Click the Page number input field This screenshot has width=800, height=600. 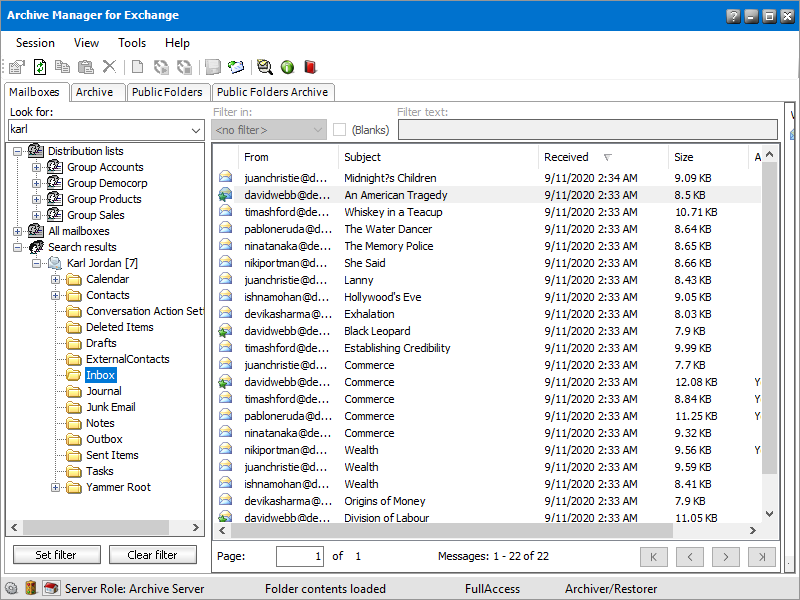tap(300, 556)
